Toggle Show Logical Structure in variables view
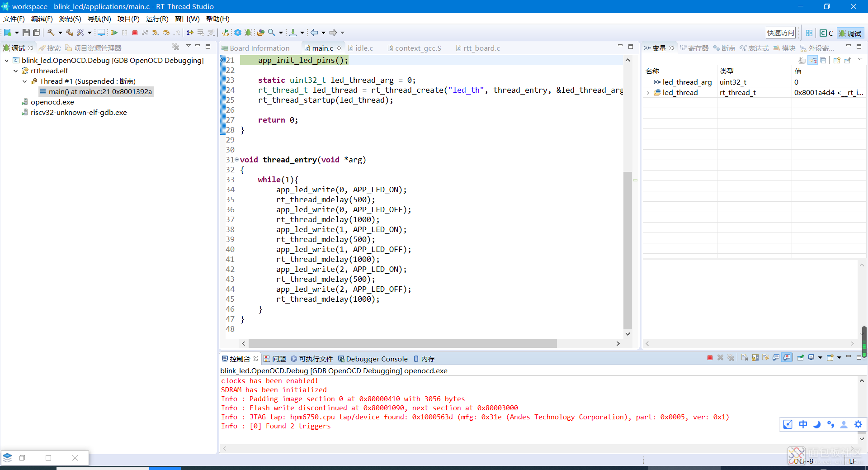Image resolution: width=868 pixels, height=470 pixels. click(x=813, y=60)
